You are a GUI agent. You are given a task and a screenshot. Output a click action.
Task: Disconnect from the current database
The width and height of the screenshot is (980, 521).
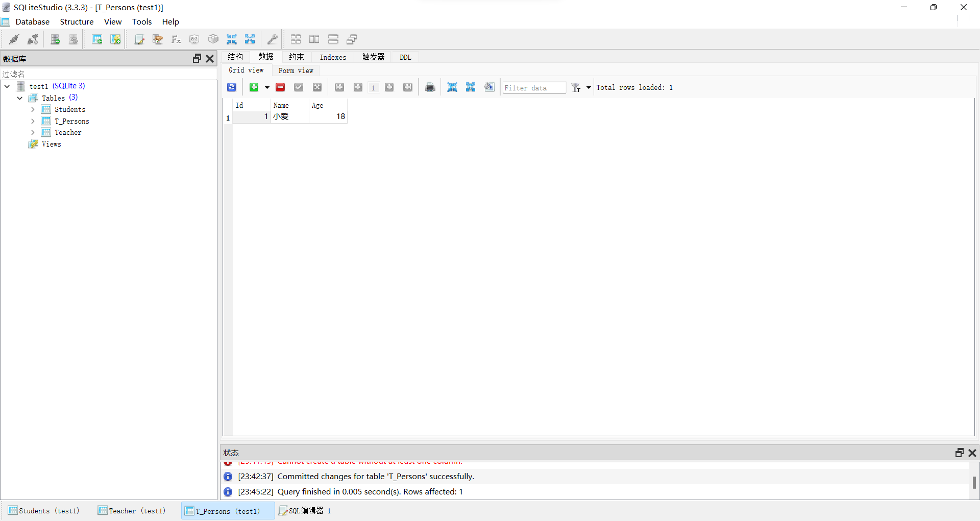click(33, 39)
